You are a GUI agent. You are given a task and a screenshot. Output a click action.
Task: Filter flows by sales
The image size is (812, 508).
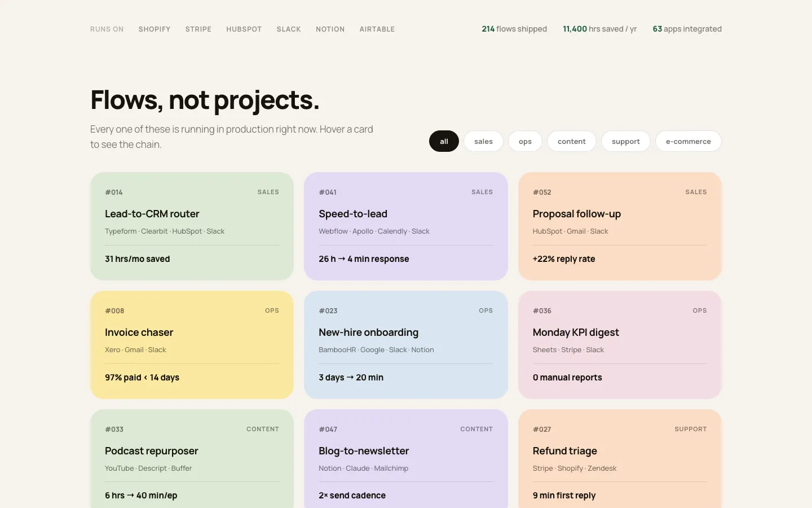[x=483, y=141]
